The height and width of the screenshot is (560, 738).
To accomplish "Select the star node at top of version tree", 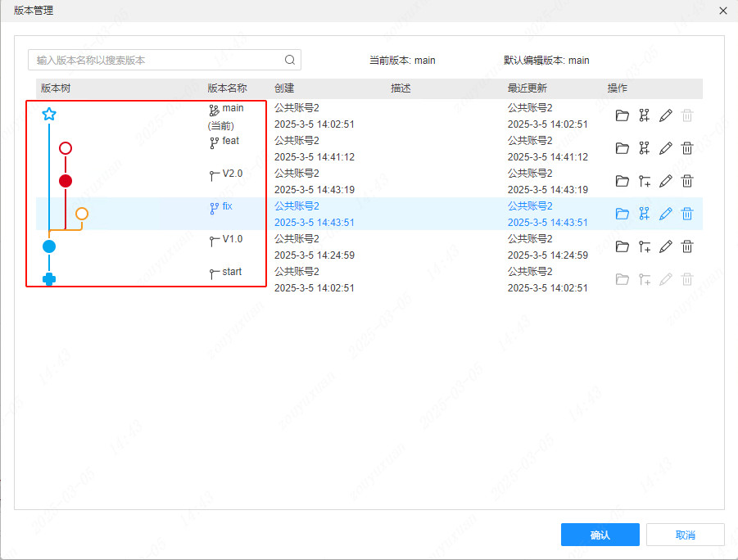I will pyautogui.click(x=49, y=115).
